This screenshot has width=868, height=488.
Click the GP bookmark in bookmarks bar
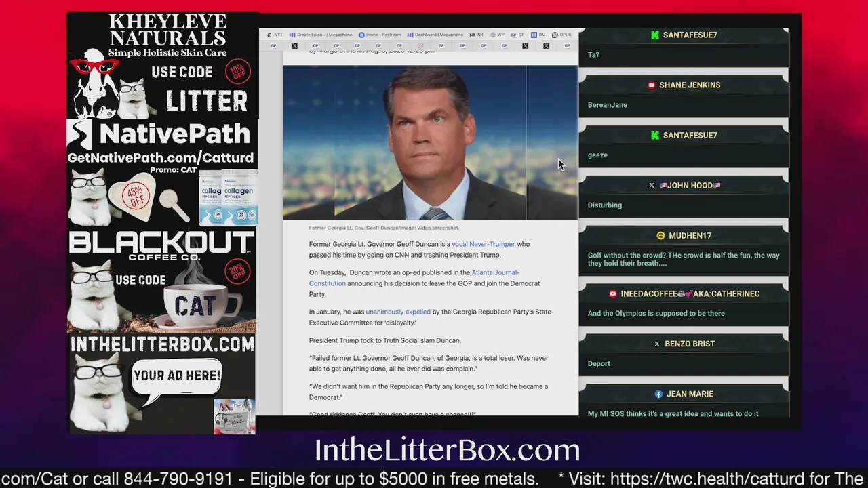click(x=518, y=35)
